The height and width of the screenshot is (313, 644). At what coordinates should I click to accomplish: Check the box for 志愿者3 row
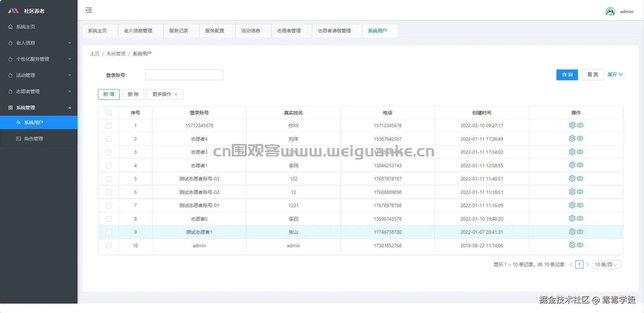click(108, 152)
